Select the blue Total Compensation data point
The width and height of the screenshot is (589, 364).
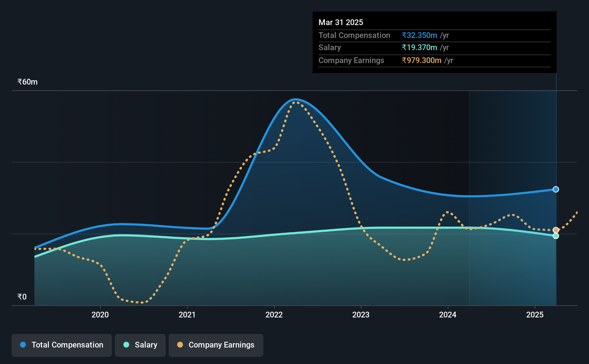click(x=556, y=189)
